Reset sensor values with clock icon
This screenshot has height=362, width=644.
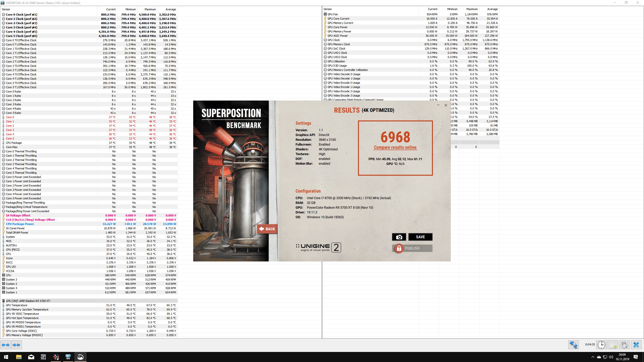tap(601, 345)
